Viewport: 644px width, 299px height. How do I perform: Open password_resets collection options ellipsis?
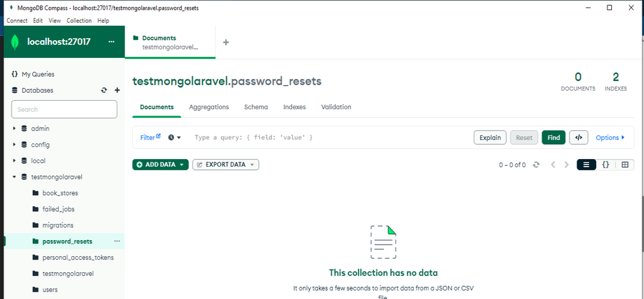pyautogui.click(x=117, y=241)
